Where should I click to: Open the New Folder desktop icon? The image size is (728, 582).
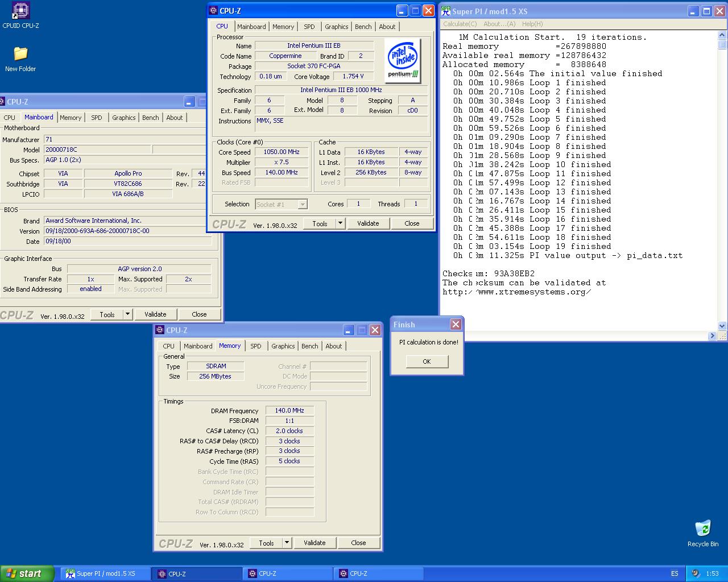(x=20, y=59)
